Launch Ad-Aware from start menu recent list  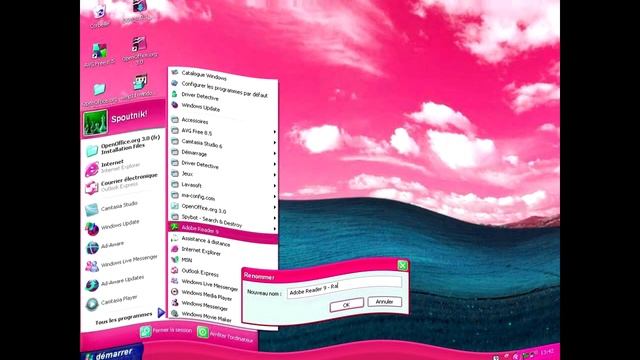click(x=105, y=246)
